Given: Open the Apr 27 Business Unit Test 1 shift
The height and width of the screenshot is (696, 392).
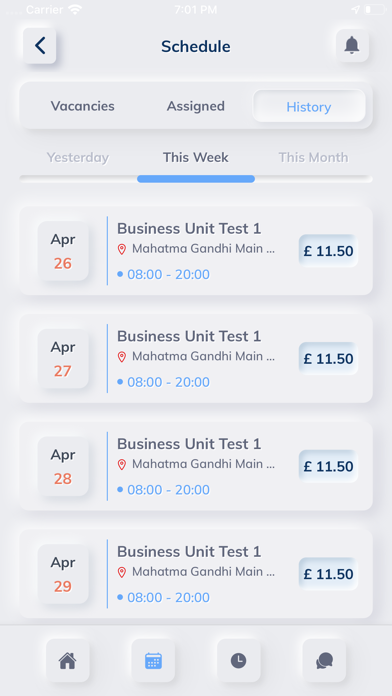Looking at the screenshot, I should click(196, 359).
